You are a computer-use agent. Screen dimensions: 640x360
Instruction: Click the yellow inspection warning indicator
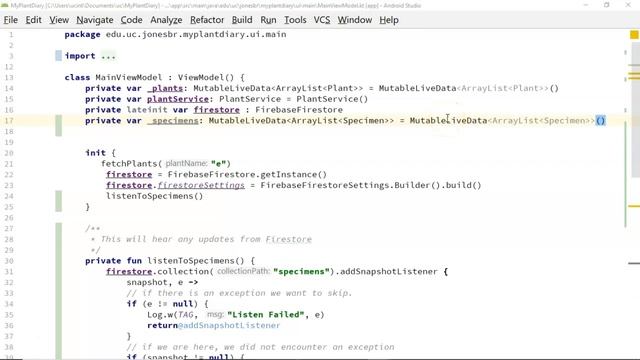pyautogui.click(x=634, y=35)
